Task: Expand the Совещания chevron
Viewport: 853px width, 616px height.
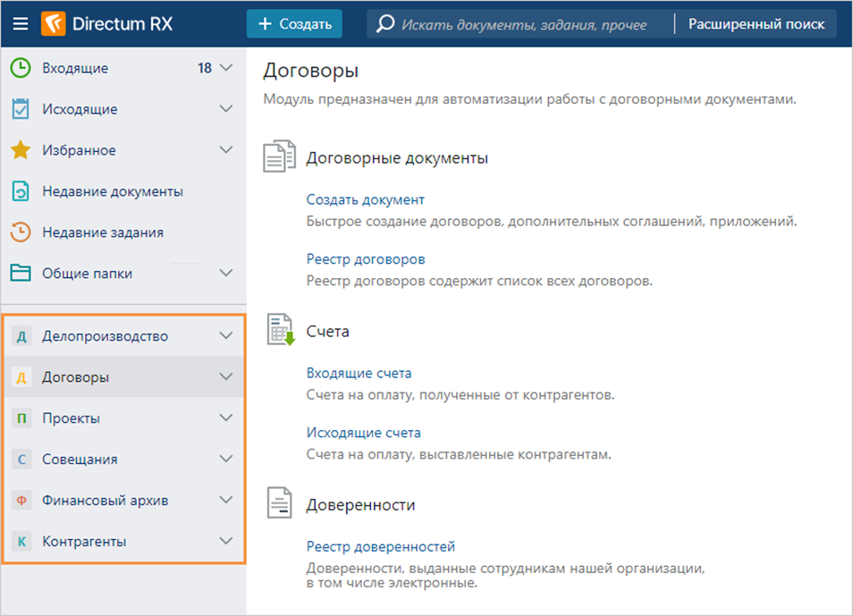Action: coord(225,460)
